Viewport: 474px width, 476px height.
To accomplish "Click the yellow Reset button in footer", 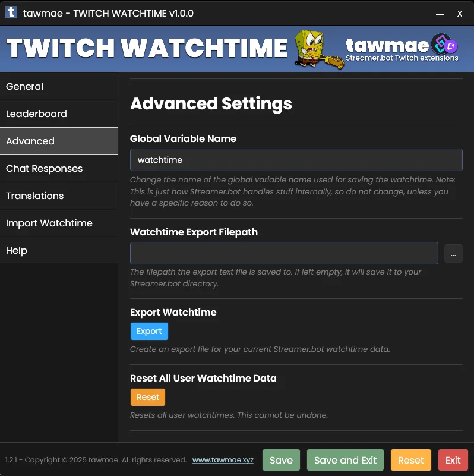I will (411, 460).
